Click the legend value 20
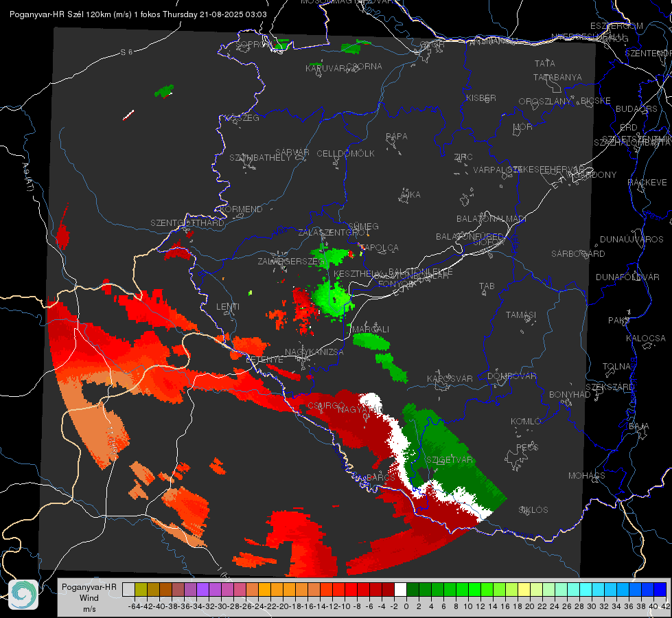 tap(530, 606)
